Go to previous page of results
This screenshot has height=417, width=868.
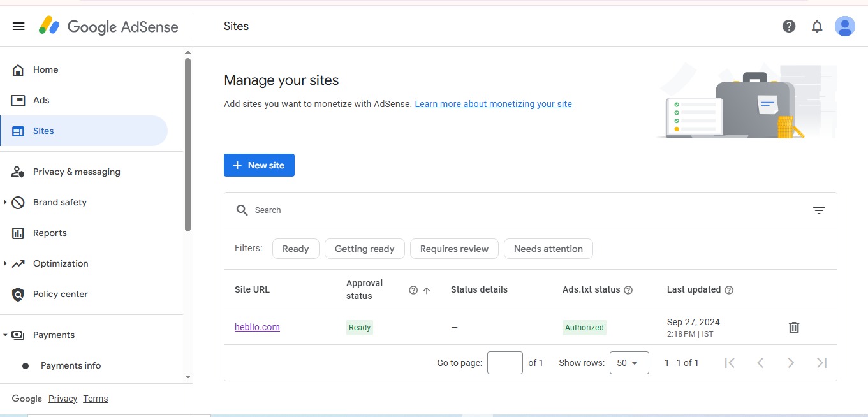pos(760,363)
